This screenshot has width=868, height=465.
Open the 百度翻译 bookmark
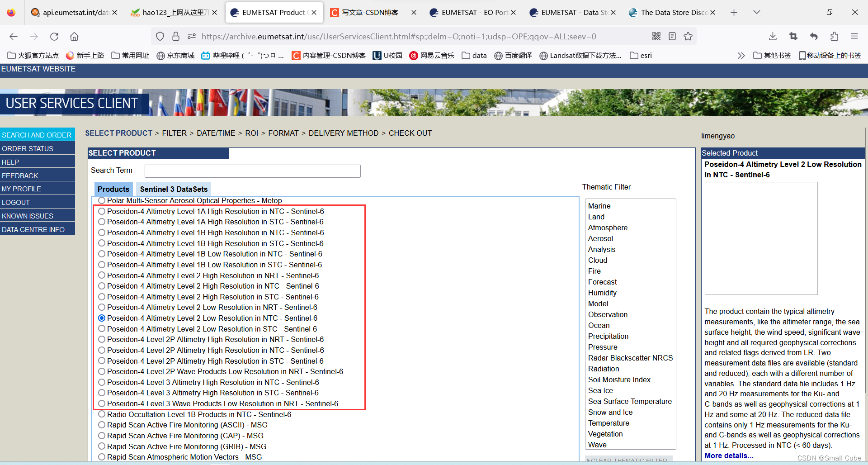point(513,56)
